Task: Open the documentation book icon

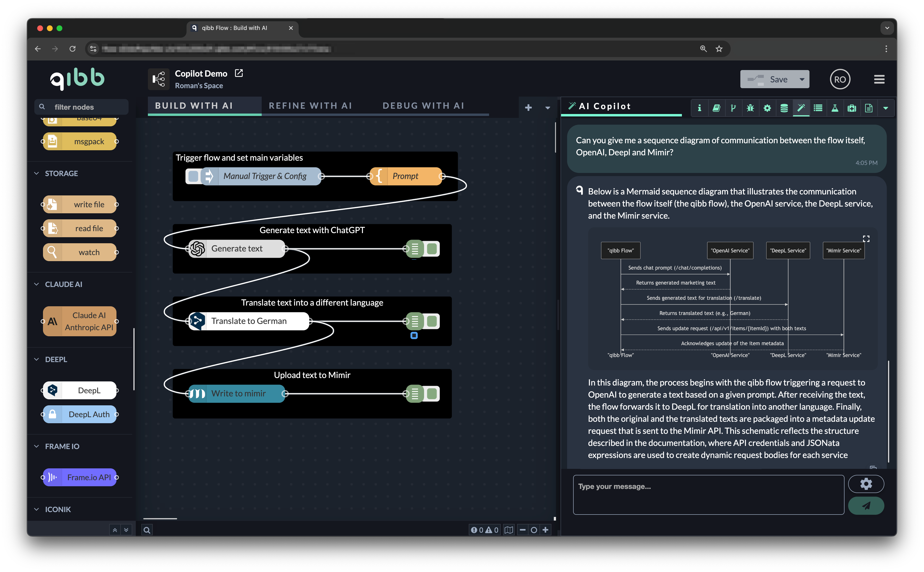Action: [x=717, y=108]
